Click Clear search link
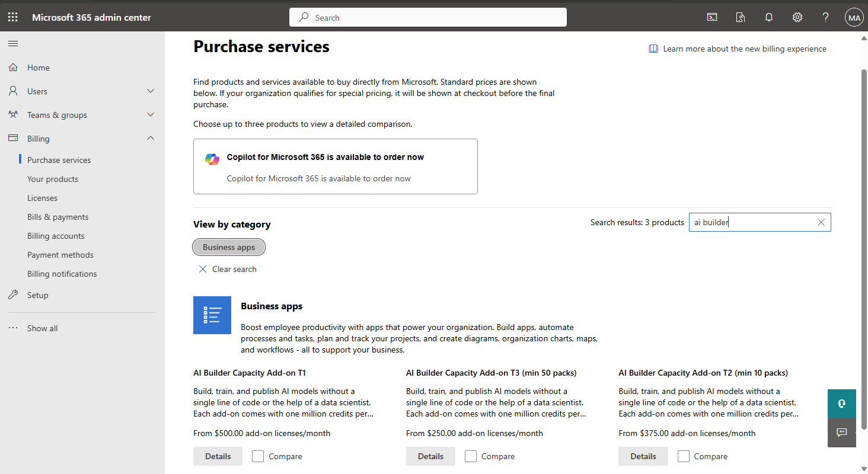 pos(234,269)
